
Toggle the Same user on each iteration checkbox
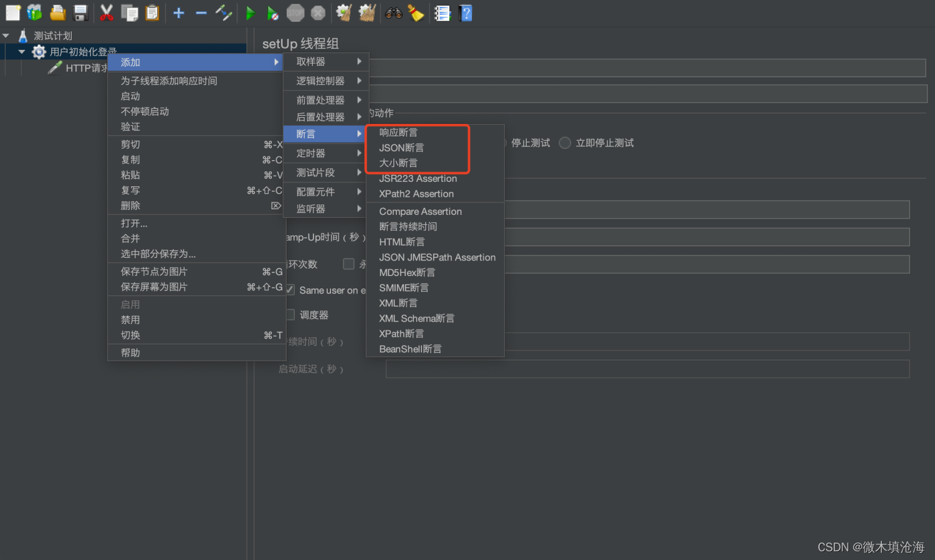(x=290, y=290)
